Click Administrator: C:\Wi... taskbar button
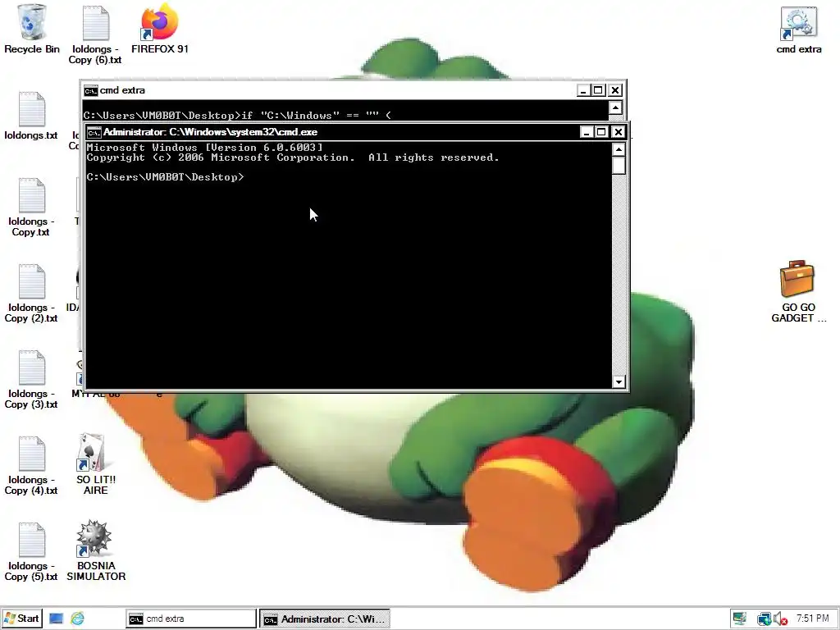 pyautogui.click(x=325, y=619)
